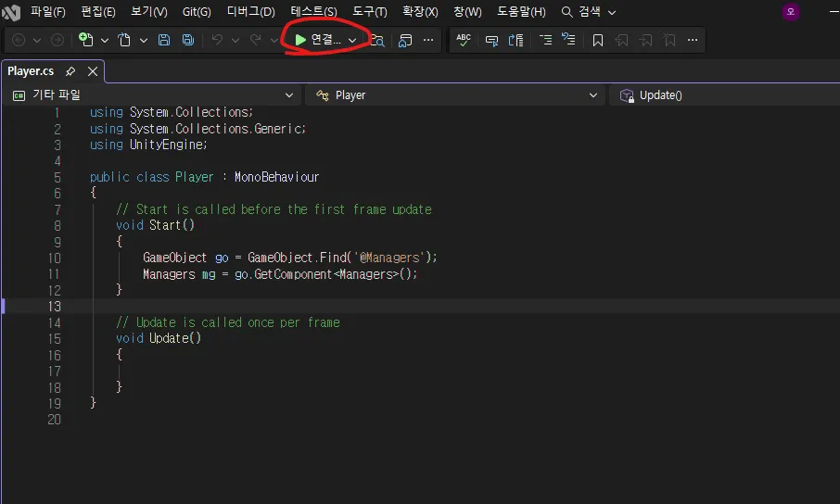Click the increase indent icon
This screenshot has width=840, height=504.
point(568,39)
